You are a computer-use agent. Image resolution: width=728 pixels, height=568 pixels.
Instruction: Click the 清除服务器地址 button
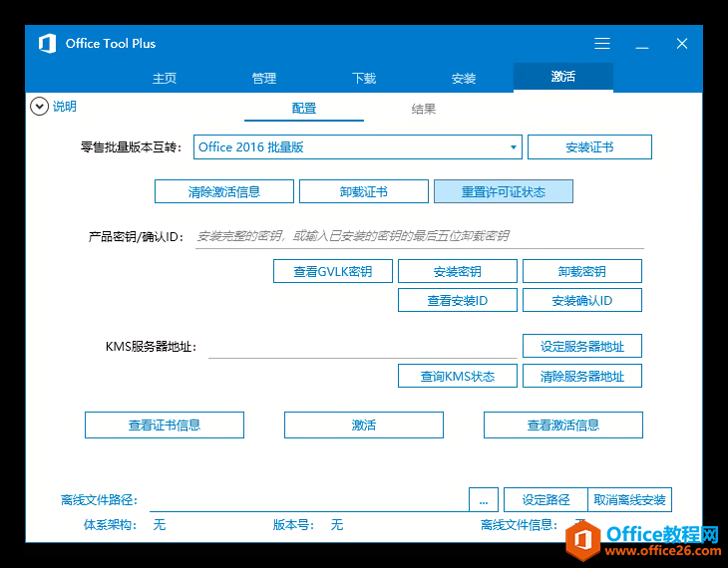[582, 376]
